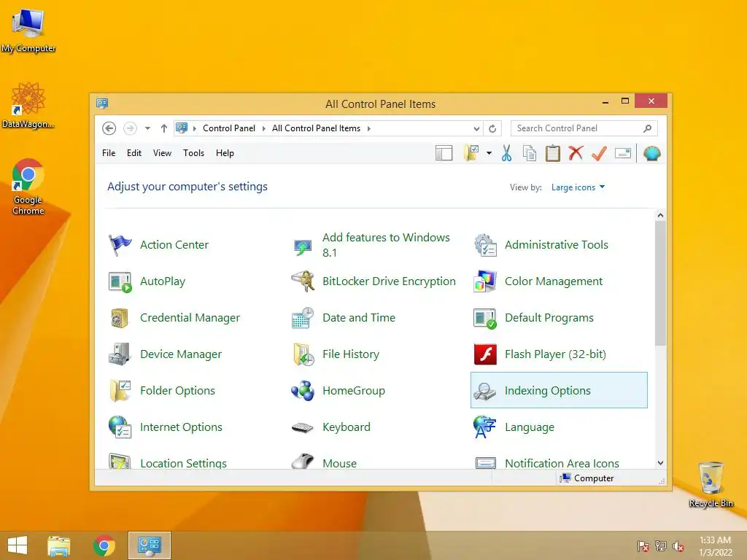Open the Date and Time icon
This screenshot has width=747, height=560.
point(303,318)
